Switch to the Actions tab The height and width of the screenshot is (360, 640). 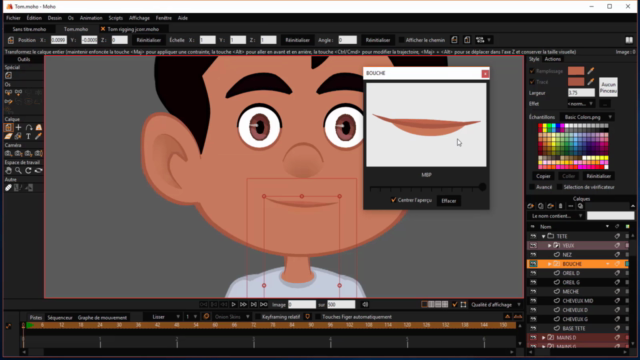coord(553,59)
